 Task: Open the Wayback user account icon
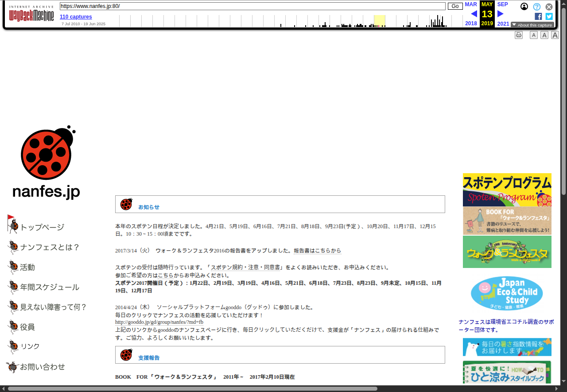pyautogui.click(x=524, y=7)
